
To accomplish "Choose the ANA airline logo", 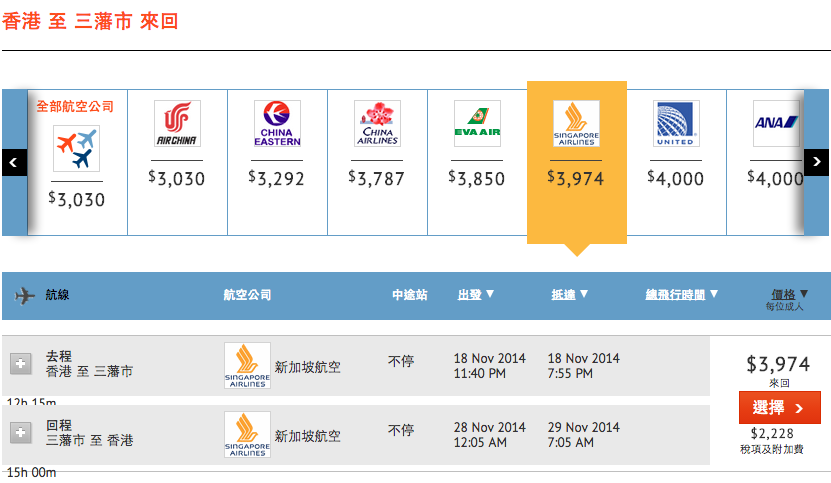I will click(x=776, y=124).
